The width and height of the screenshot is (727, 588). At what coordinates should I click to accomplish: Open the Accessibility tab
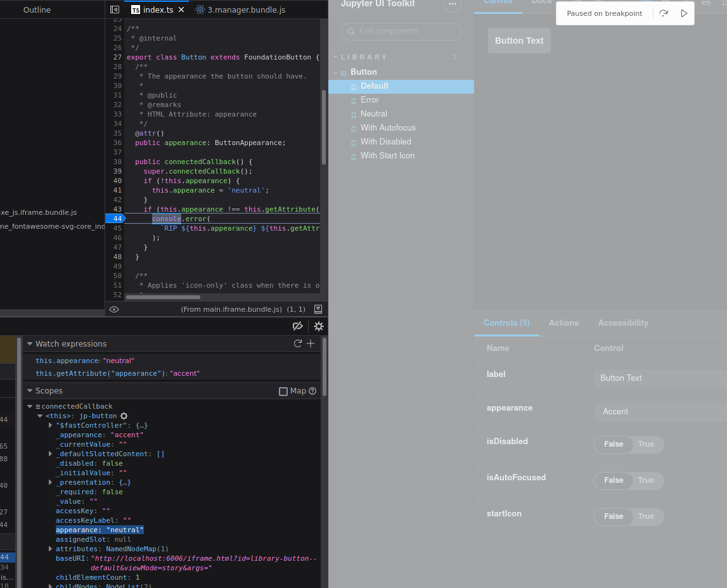click(622, 323)
